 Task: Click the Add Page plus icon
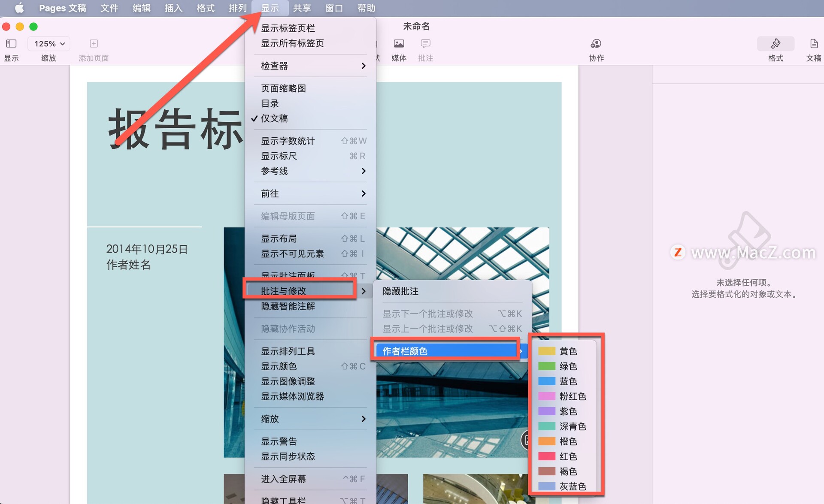94,43
